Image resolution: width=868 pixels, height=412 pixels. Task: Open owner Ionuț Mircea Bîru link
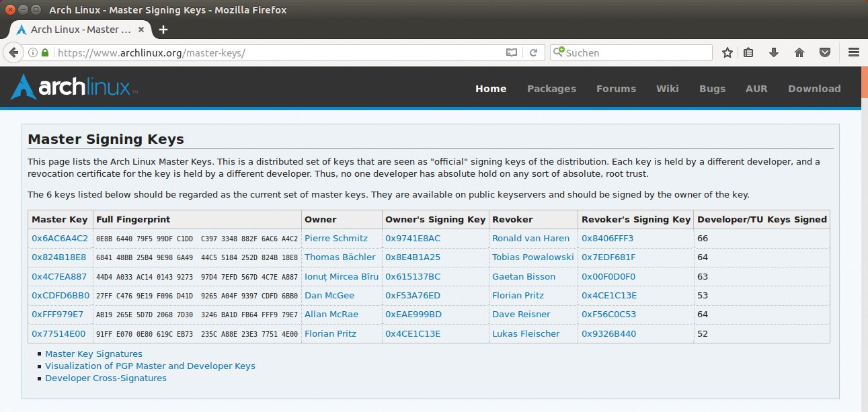(x=342, y=276)
